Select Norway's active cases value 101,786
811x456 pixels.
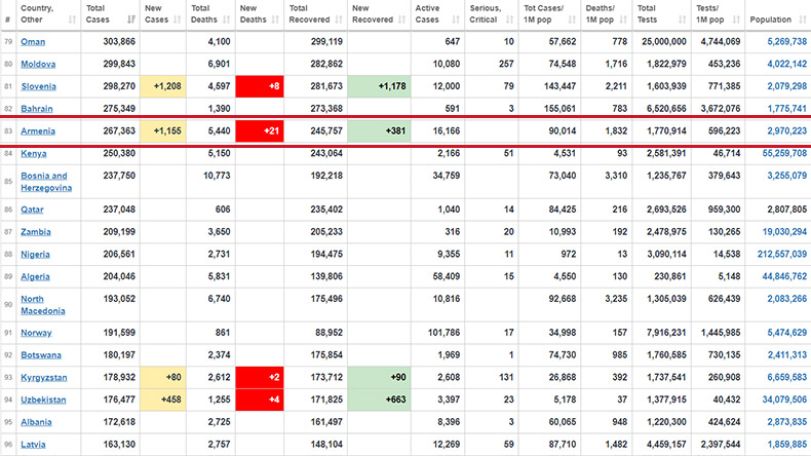pos(444,332)
